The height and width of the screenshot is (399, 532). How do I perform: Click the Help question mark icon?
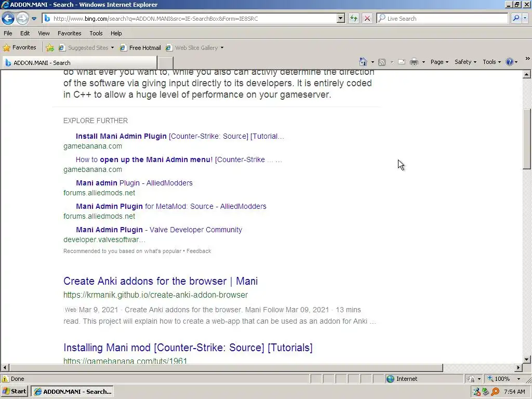tap(509, 62)
